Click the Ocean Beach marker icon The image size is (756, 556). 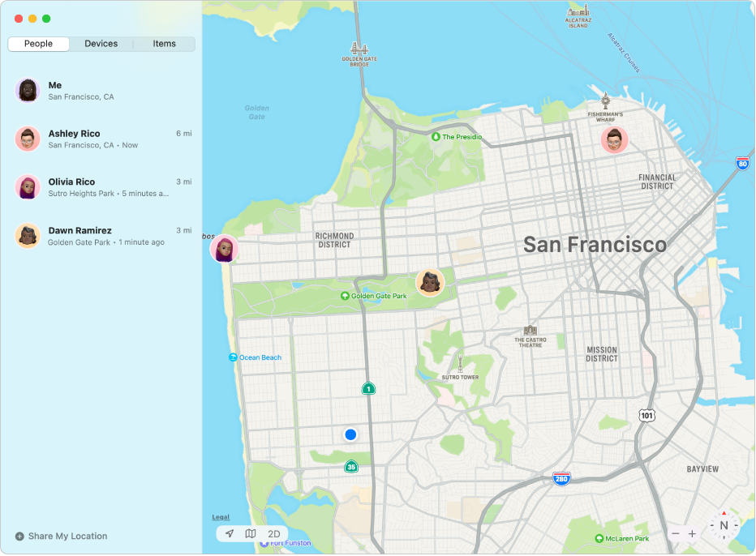coord(233,357)
